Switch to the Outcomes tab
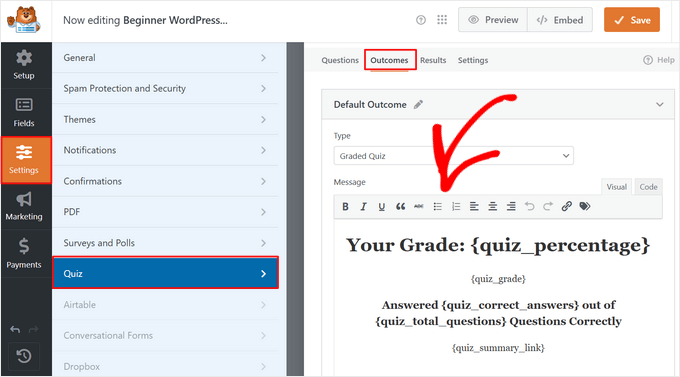 pos(389,60)
